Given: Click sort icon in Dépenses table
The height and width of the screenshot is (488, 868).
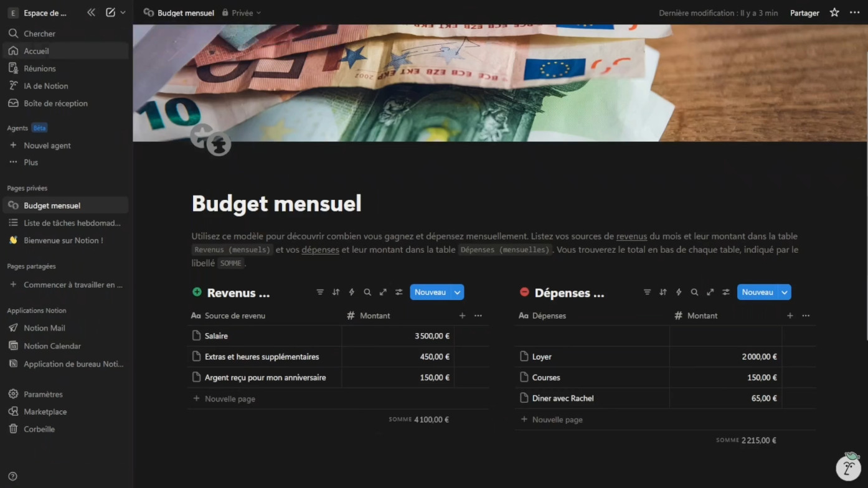Looking at the screenshot, I should pos(663,292).
